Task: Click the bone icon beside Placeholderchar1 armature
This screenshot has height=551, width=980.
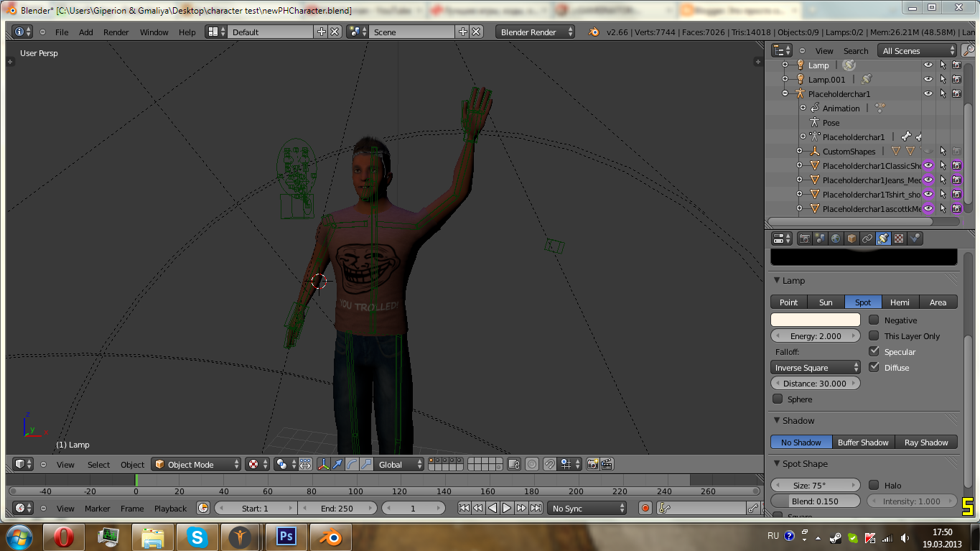Action: click(x=906, y=136)
